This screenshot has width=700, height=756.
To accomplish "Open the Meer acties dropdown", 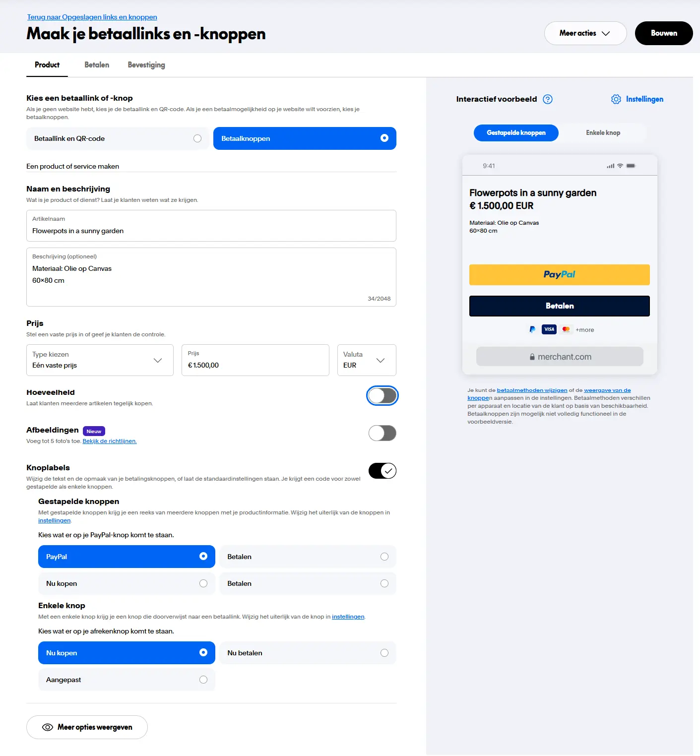I will 585,33.
